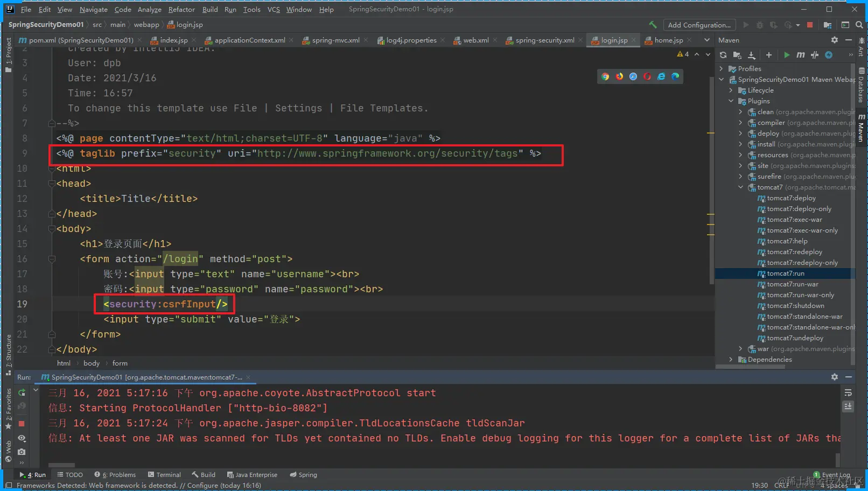868x491 pixels.
Task: Close the pom.xml editor tab
Action: click(x=139, y=40)
